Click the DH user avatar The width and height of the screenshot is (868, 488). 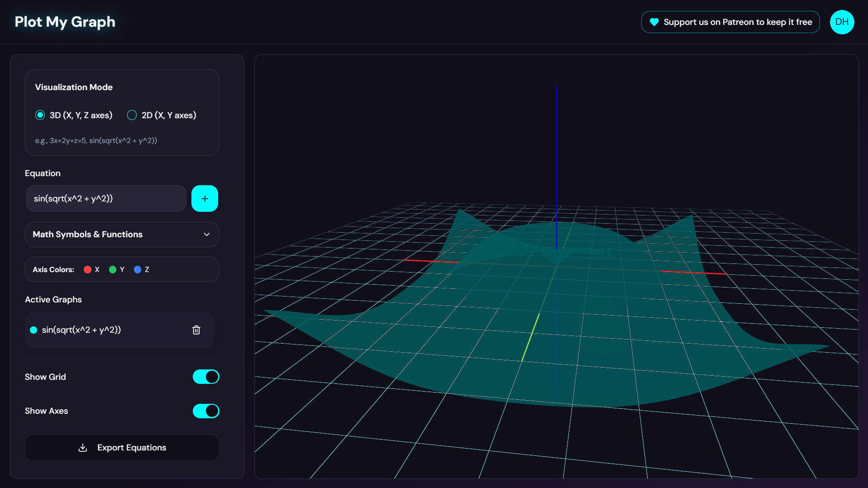(x=842, y=22)
